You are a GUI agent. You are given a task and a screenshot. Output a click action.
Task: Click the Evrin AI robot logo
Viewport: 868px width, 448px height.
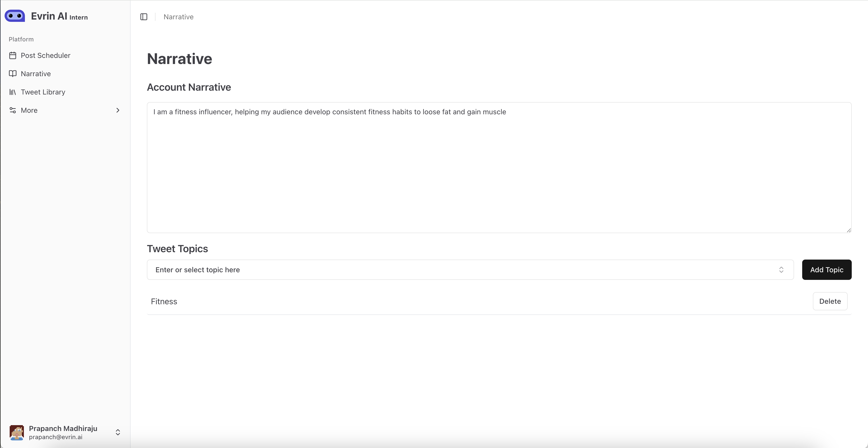(15, 16)
